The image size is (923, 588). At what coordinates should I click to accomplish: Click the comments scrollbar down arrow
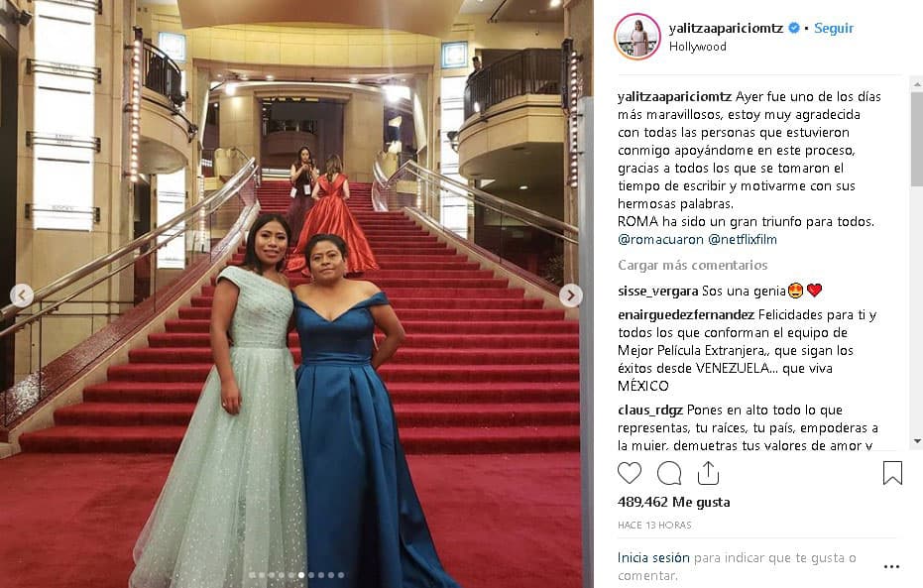917,441
